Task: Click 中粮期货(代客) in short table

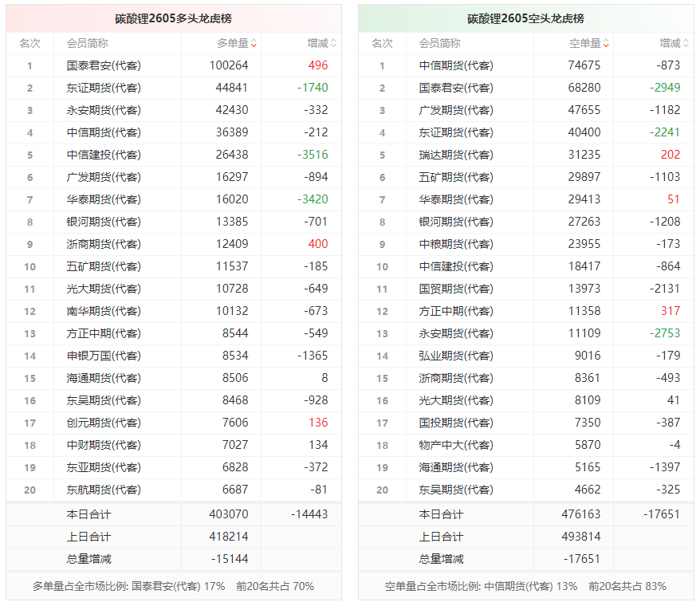Action: pos(456,244)
